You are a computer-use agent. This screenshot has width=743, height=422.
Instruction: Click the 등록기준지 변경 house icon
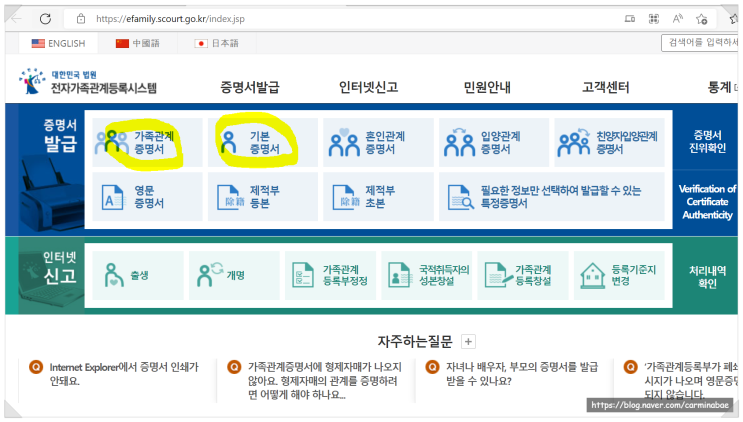(593, 275)
